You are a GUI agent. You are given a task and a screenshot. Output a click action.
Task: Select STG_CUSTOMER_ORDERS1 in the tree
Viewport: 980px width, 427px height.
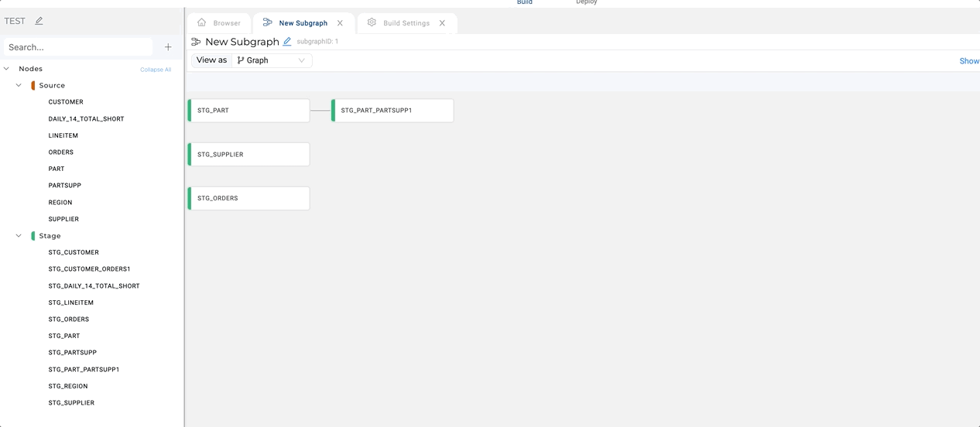(x=89, y=269)
